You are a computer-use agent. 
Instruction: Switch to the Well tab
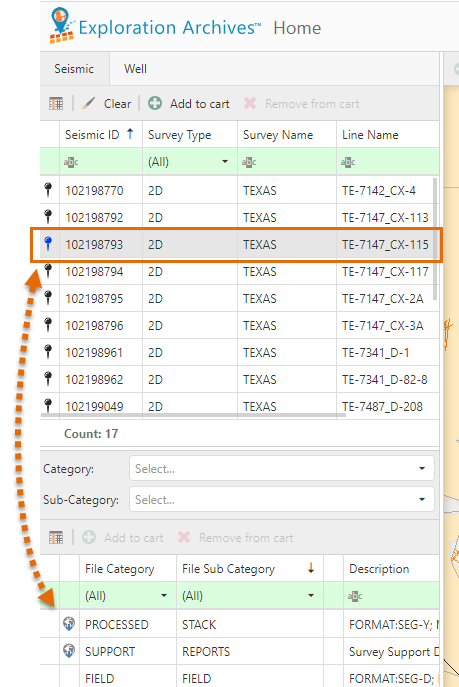(135, 69)
